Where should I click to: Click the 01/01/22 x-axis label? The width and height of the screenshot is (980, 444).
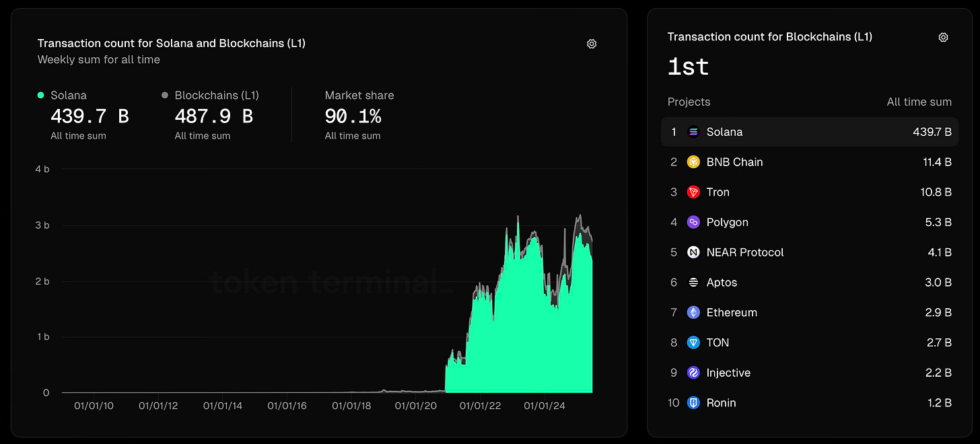point(481,406)
